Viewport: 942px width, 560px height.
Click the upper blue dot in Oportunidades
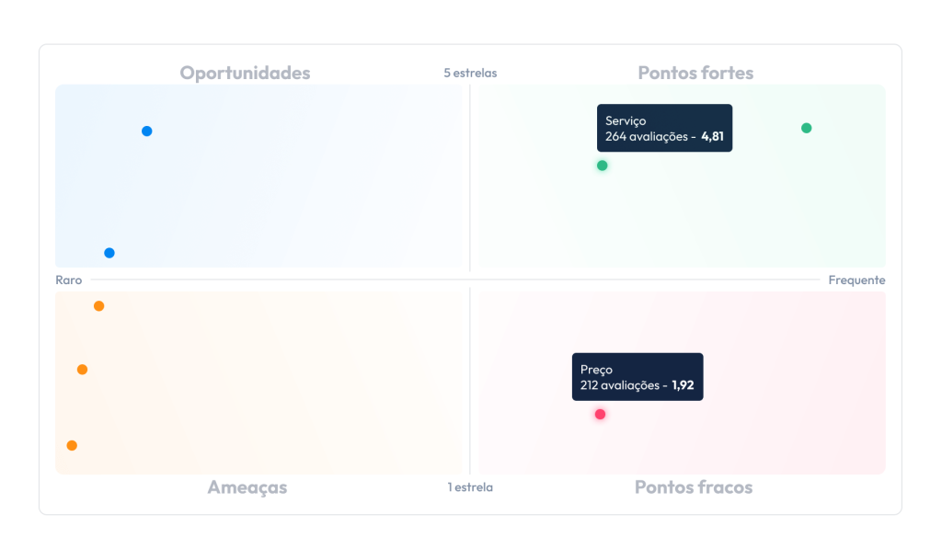146,131
